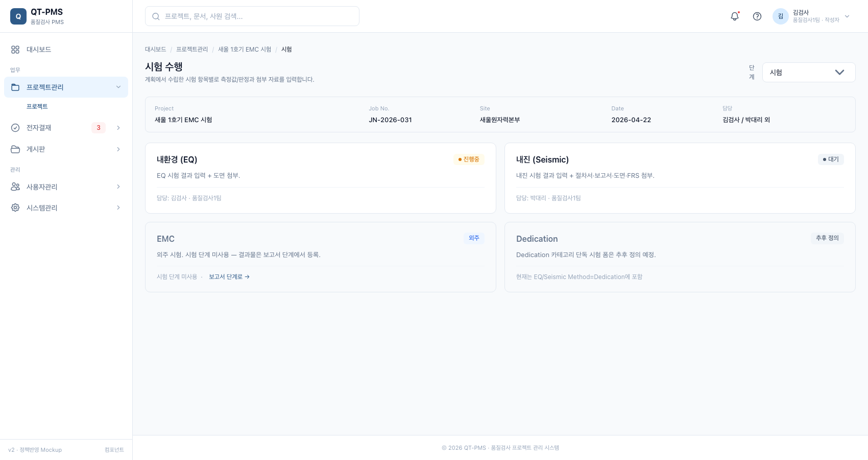Click the 전자결재 badge showing 3
The height and width of the screenshot is (460, 868).
[x=99, y=128]
